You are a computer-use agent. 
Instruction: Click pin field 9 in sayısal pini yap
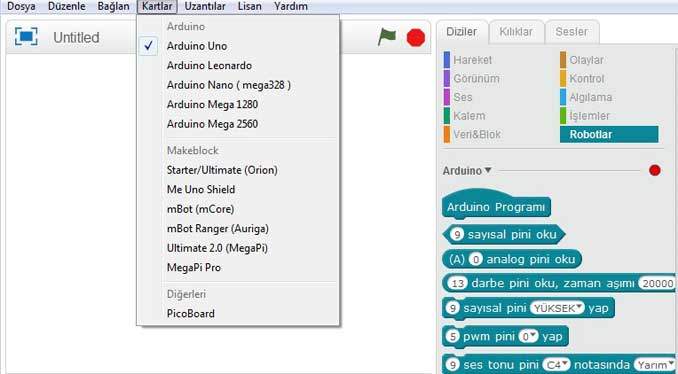tap(453, 308)
